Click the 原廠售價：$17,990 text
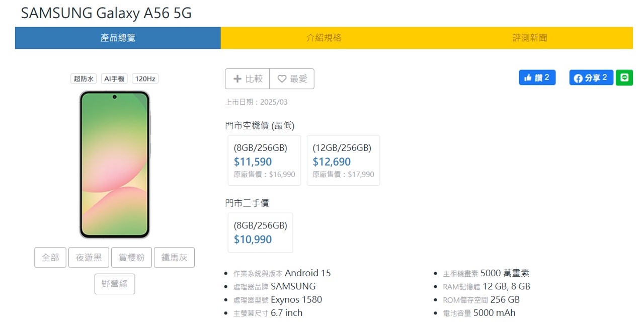The height and width of the screenshot is (323, 644). (x=344, y=175)
